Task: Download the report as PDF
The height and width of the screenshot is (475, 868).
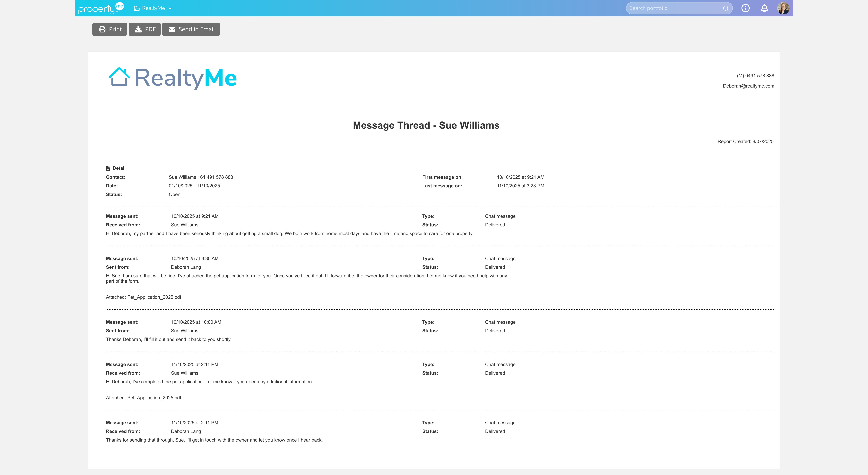Action: [145, 29]
